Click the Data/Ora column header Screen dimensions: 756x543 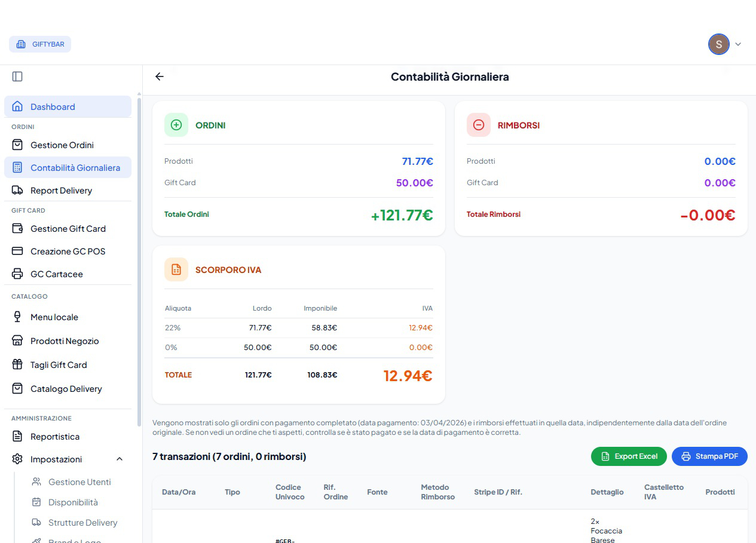(179, 492)
